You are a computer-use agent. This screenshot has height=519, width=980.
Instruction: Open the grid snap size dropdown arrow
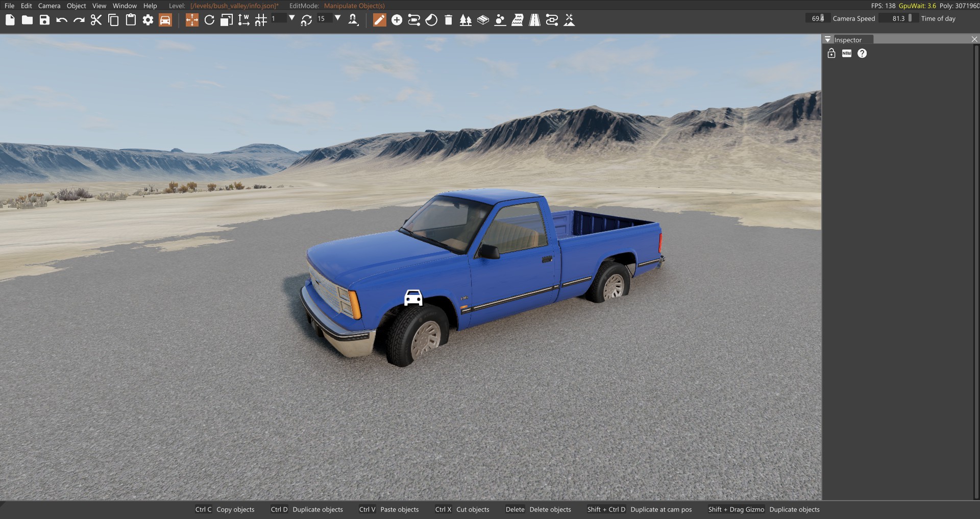click(x=292, y=18)
